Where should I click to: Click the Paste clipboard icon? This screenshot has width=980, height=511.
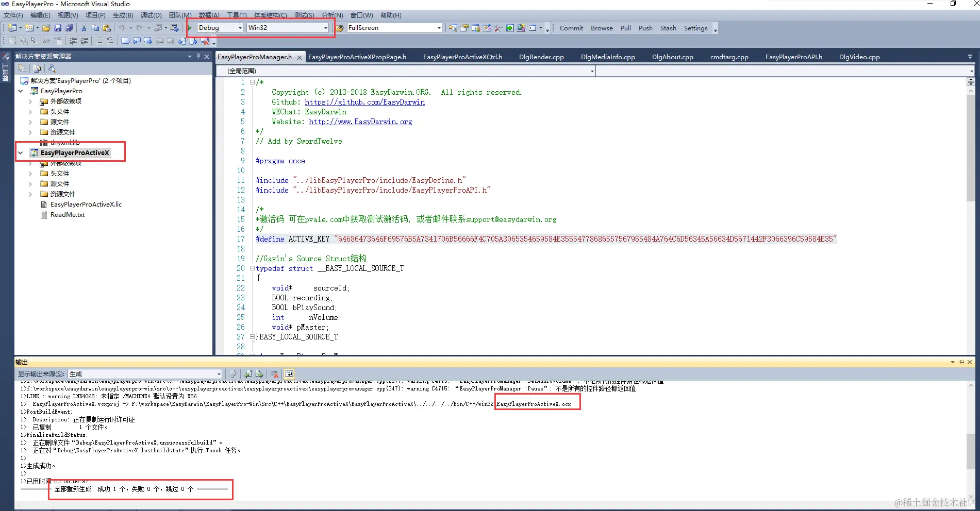pos(107,28)
